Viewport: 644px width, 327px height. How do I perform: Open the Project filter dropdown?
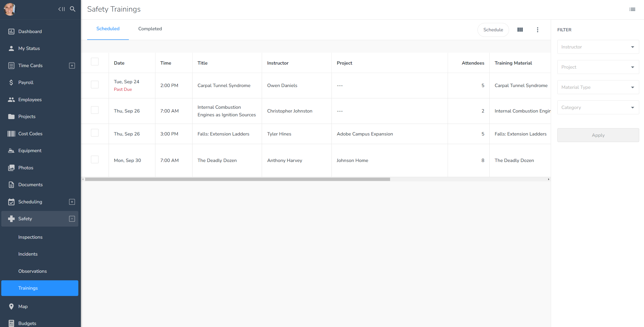598,67
